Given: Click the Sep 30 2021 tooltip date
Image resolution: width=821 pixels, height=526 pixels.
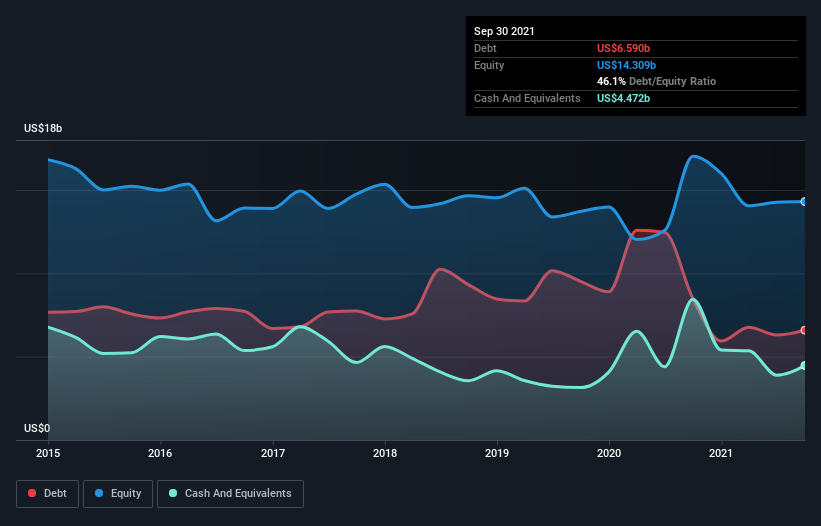Looking at the screenshot, I should pyautogui.click(x=504, y=31).
